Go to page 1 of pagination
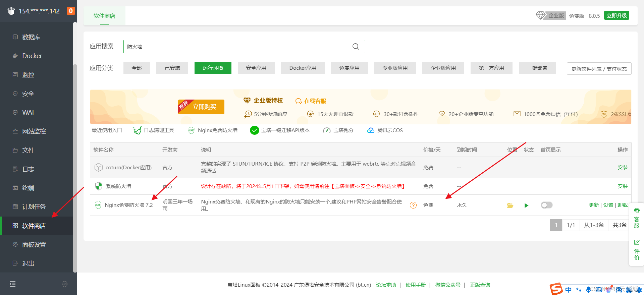 coord(556,225)
